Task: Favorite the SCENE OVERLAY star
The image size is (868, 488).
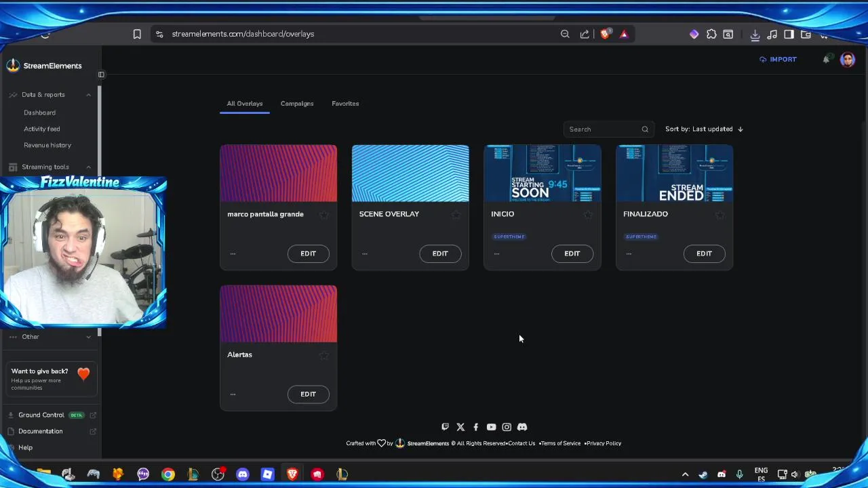Action: coord(456,215)
